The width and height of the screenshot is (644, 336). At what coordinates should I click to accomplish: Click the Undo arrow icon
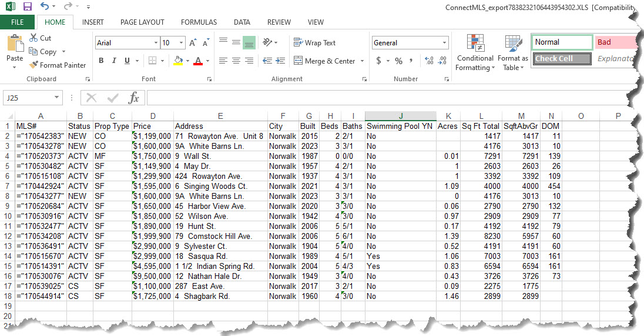[x=45, y=6]
